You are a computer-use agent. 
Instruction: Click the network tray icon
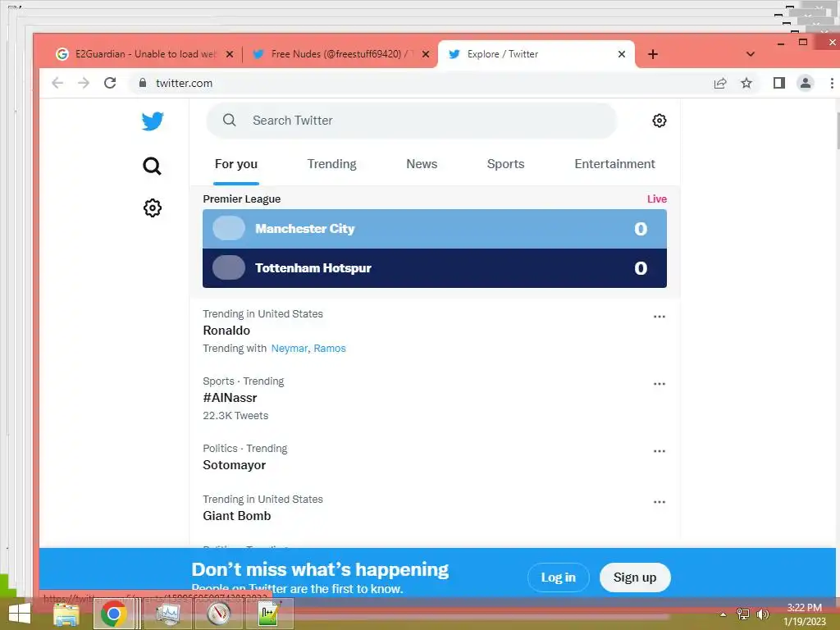(742, 614)
